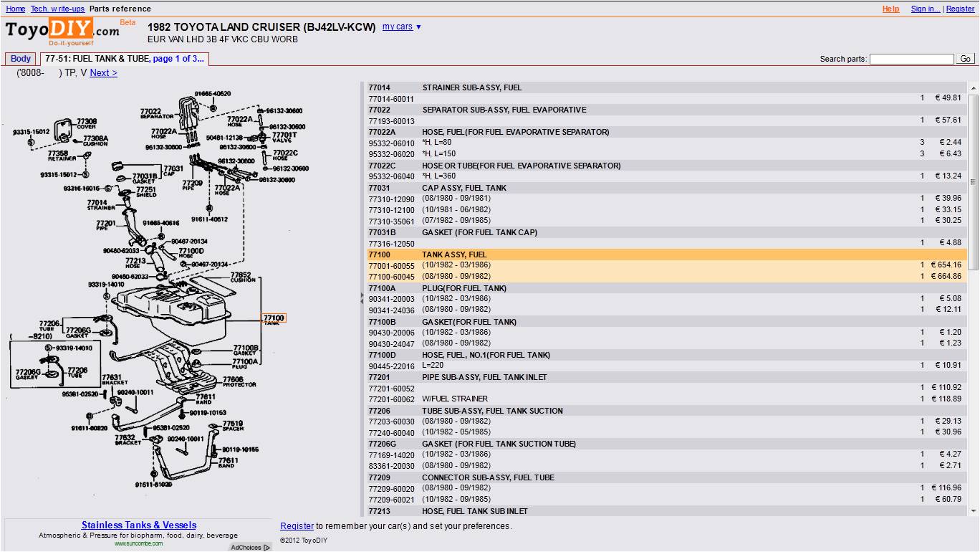Image resolution: width=980 pixels, height=552 pixels.
Task: Click the bottom Register link
Action: 297,526
